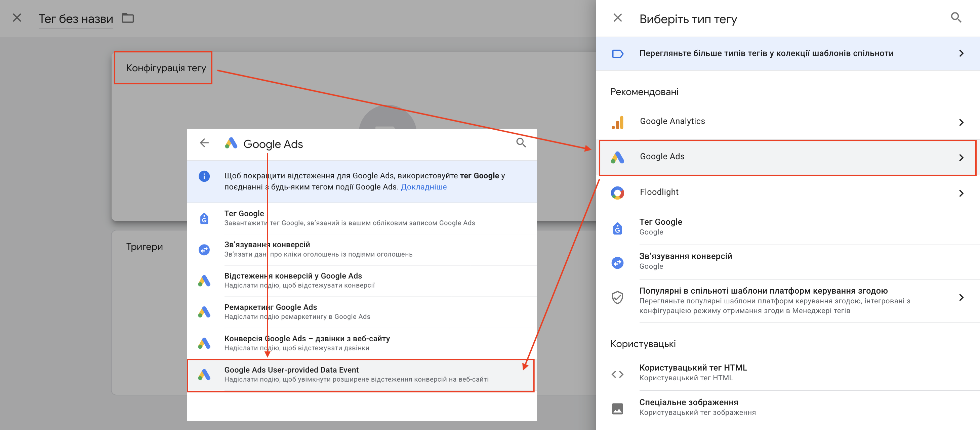Choose 'Тег Google' in the right panel

787,227
